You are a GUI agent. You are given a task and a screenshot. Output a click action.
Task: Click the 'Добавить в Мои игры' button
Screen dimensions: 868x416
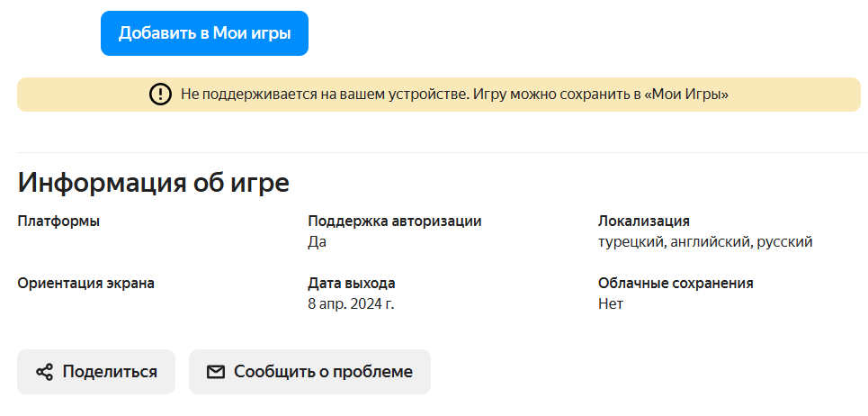(204, 33)
